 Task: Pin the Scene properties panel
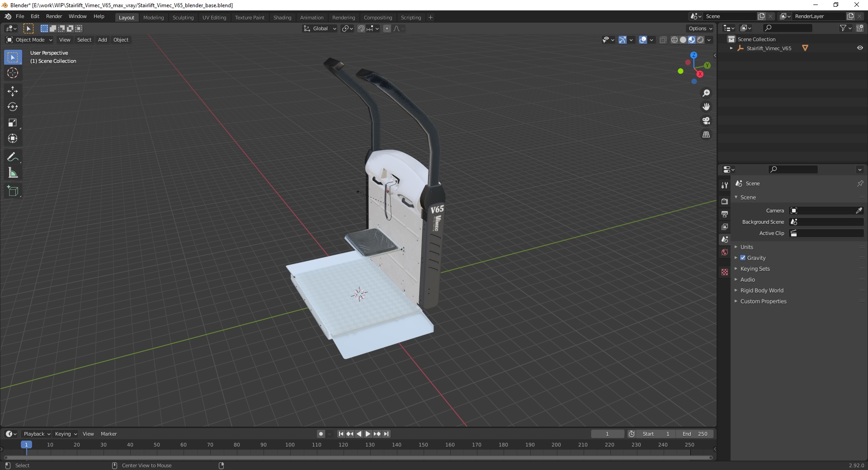click(x=860, y=183)
